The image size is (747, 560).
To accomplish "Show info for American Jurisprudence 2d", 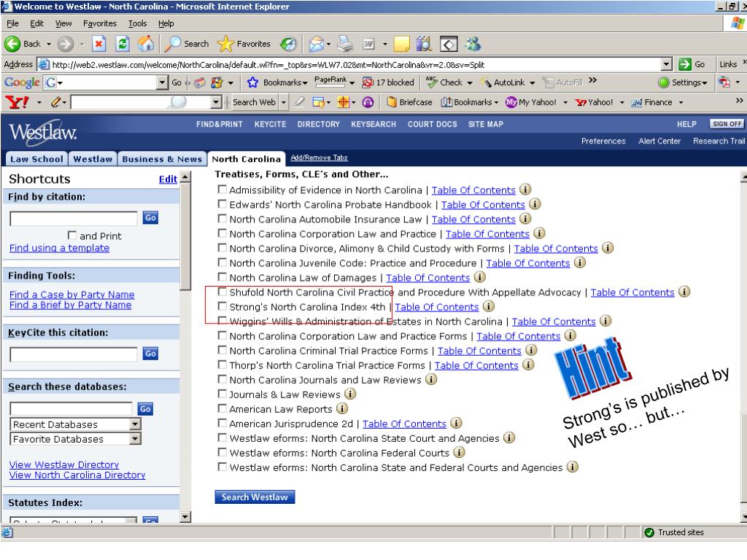I will point(457,423).
